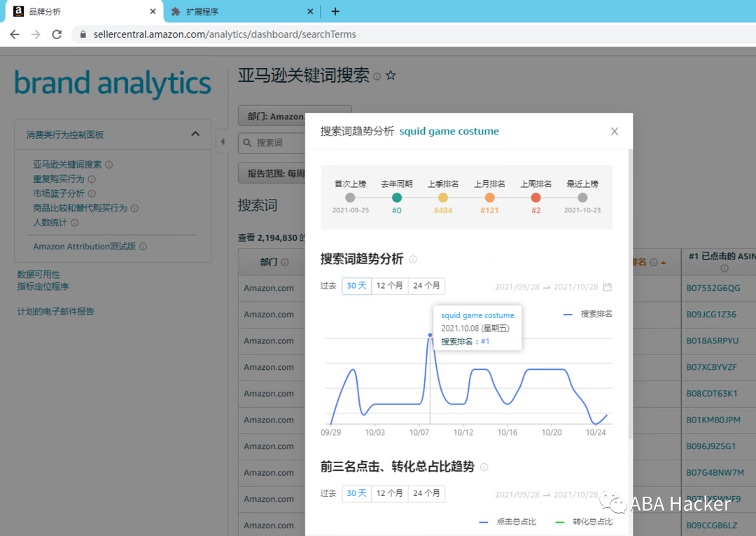Collapse the 消费类行为控制面板 section
Screen dimensions: 756x536
tap(195, 134)
